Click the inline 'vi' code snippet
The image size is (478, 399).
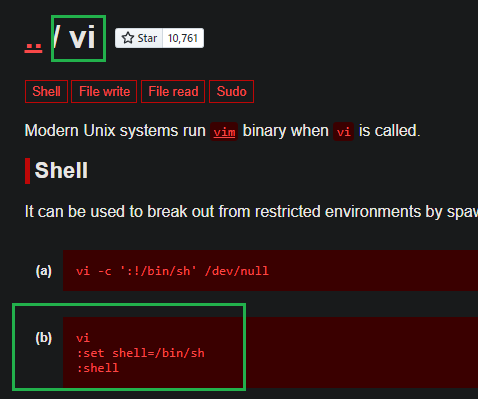[343, 132]
